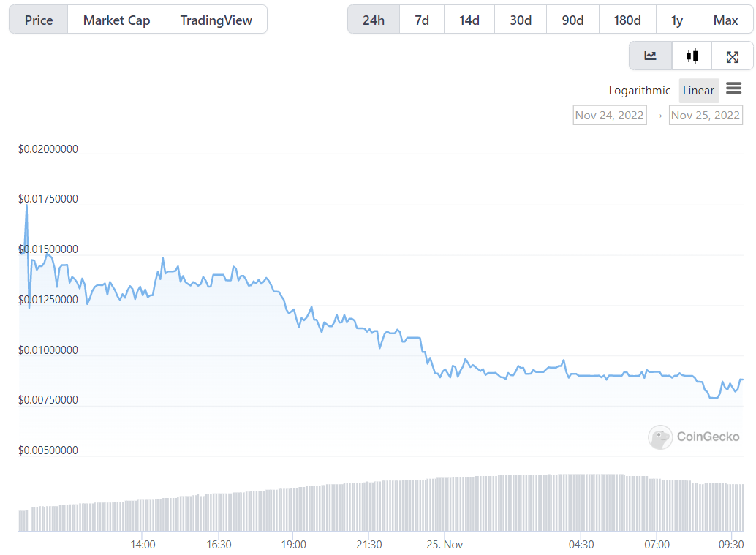Screen dimensions: 756x555
Task: Set time range to 90d
Action: [572, 20]
